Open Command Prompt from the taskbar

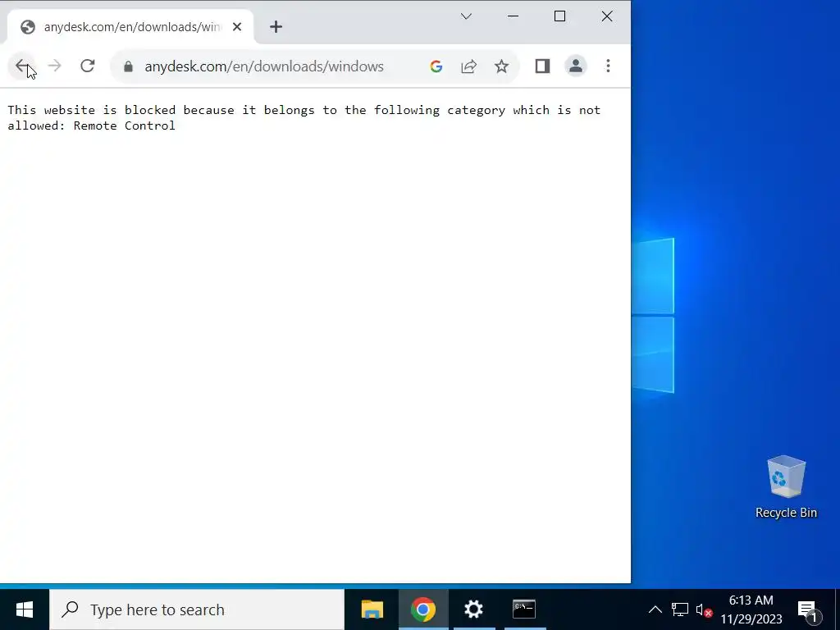click(524, 609)
